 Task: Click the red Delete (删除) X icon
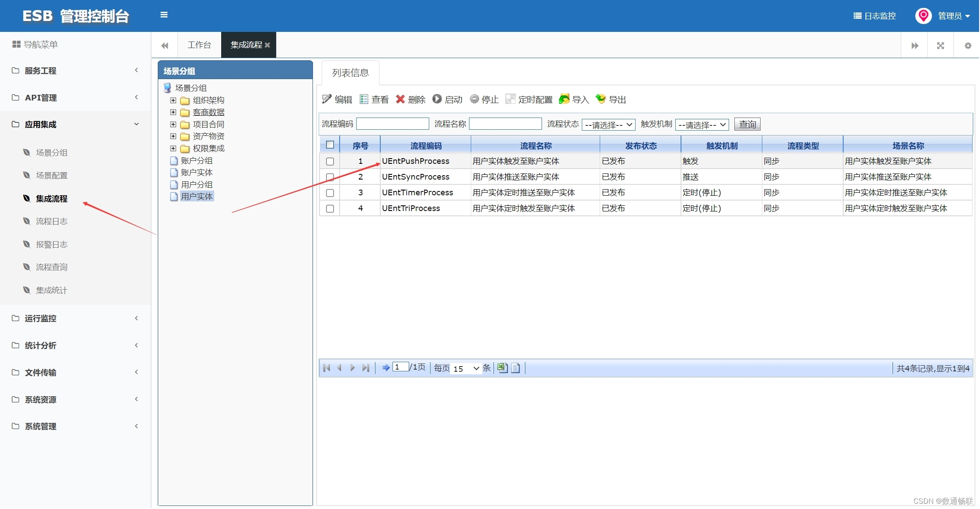point(400,99)
